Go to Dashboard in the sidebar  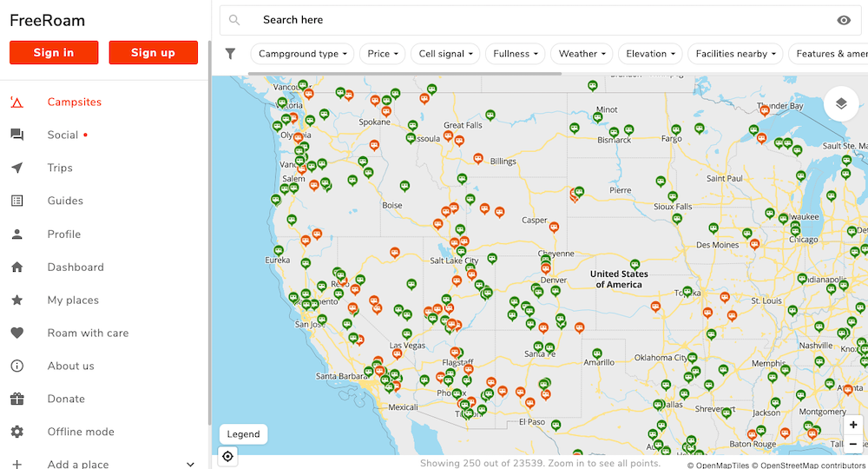[76, 267]
